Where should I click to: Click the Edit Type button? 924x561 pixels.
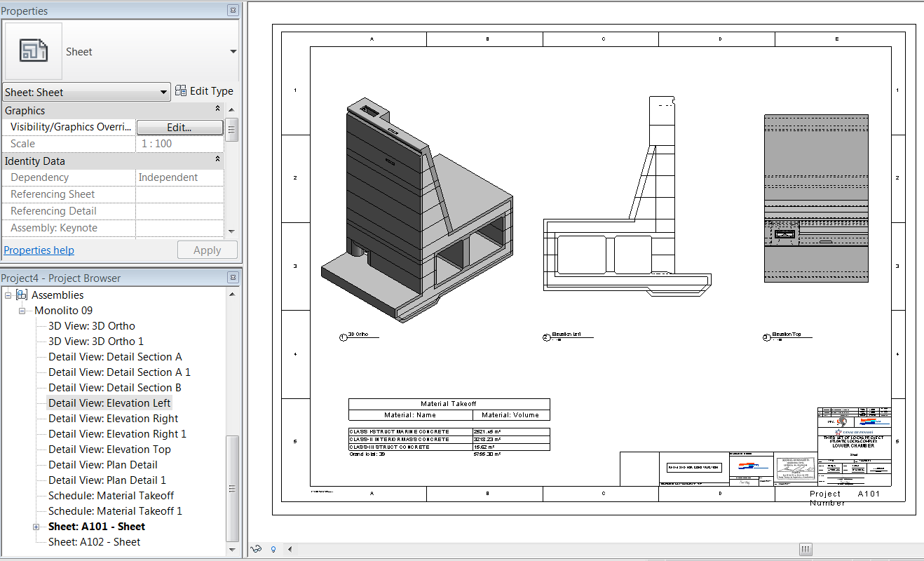[204, 91]
